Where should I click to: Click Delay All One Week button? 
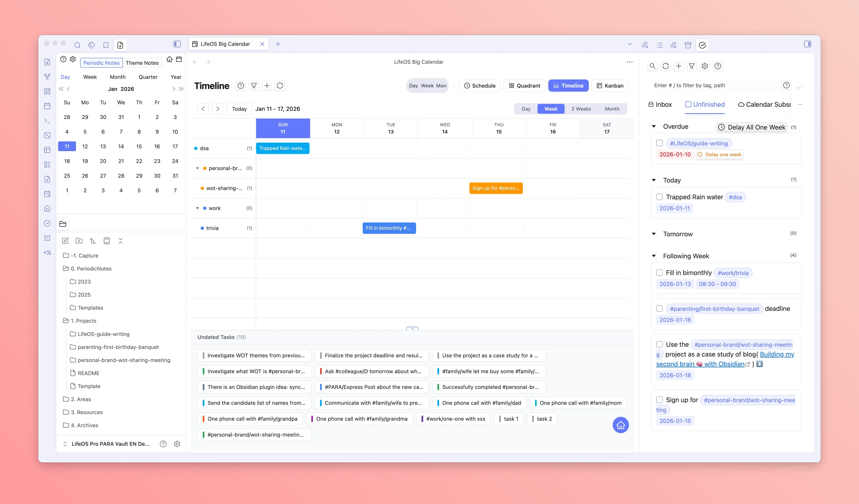pos(752,127)
